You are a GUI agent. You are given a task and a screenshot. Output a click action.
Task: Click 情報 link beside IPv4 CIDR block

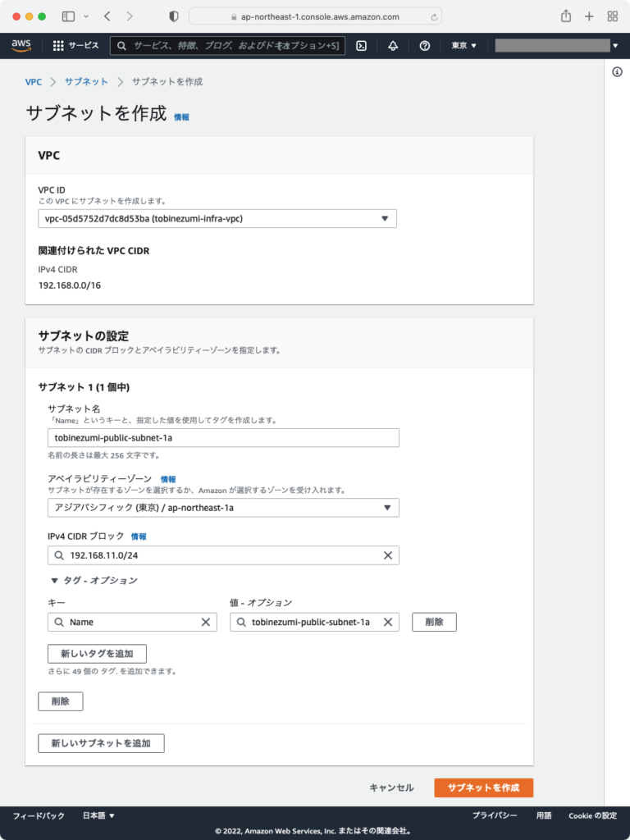click(139, 536)
